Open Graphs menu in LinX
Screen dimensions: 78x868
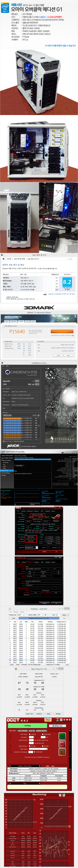click(22, 612)
